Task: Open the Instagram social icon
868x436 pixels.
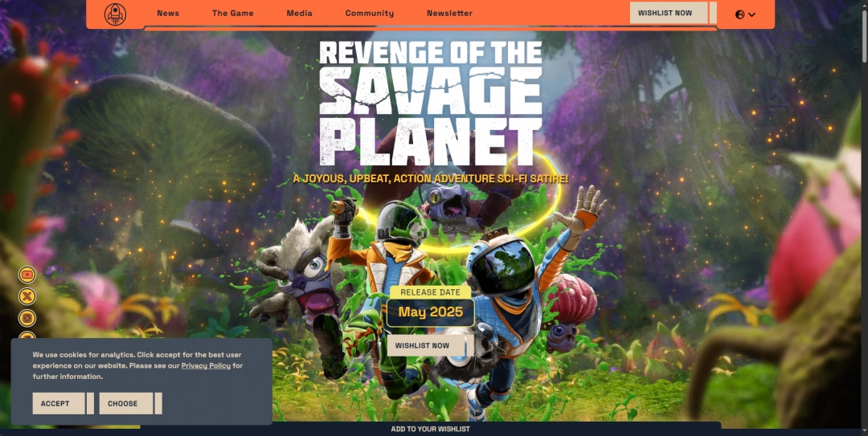Action: [x=28, y=318]
